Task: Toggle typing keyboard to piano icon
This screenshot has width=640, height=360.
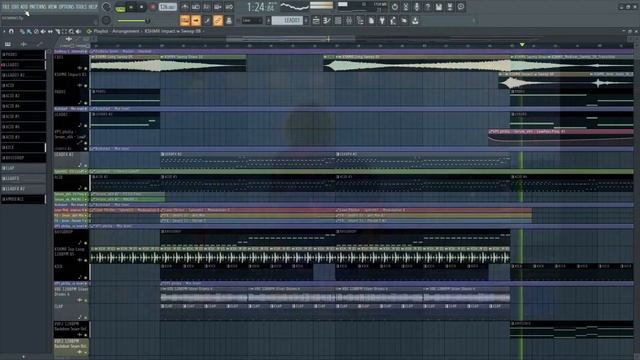Action: click(184, 20)
